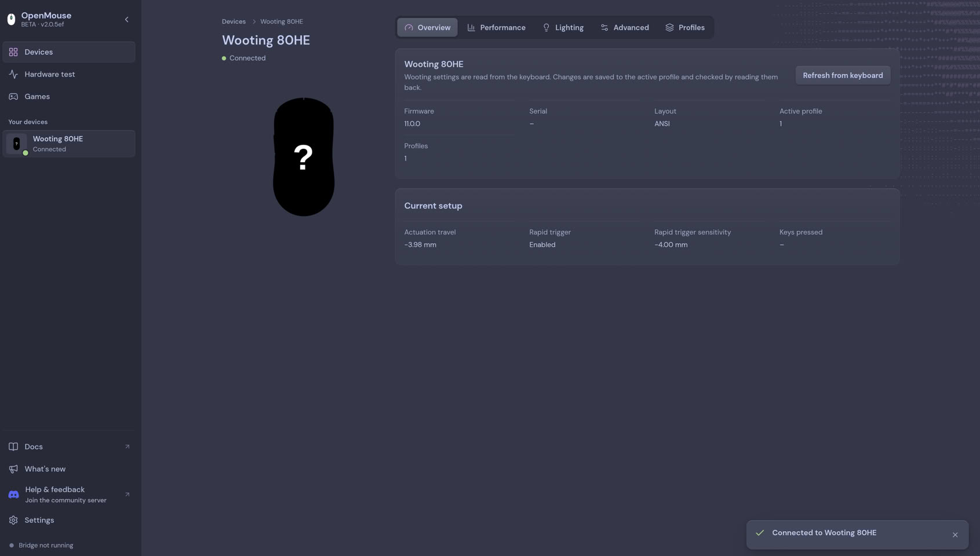Open Games via its gamepad icon

pos(13,97)
